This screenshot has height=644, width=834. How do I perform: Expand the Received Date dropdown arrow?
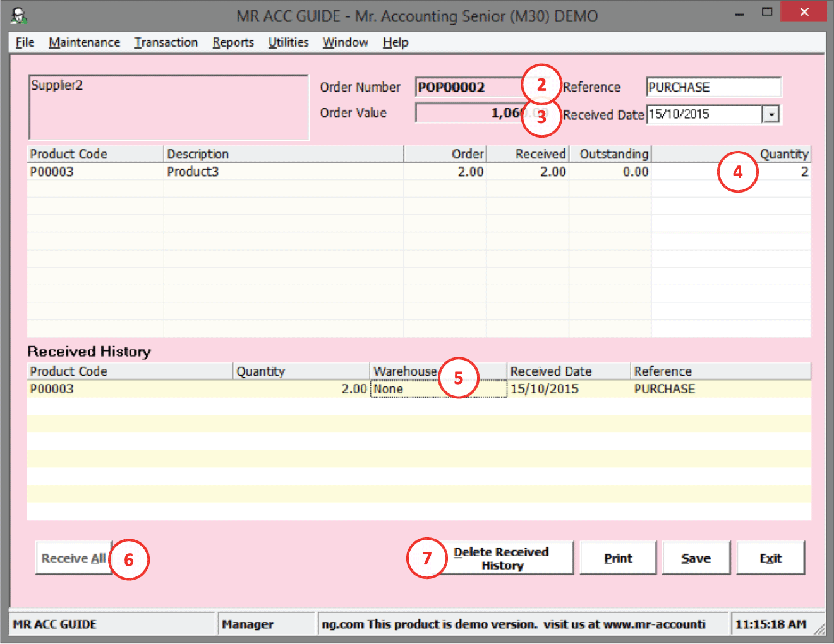771,114
